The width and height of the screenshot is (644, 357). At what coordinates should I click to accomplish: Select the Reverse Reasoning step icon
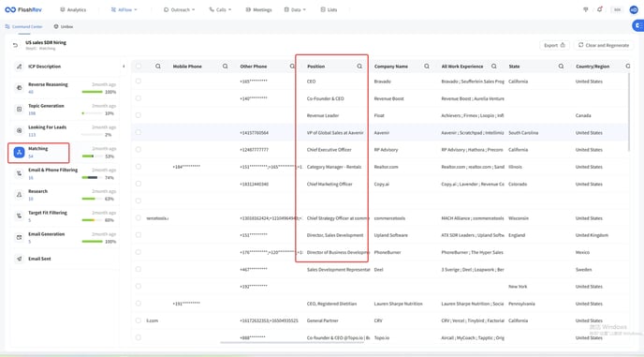[x=19, y=87]
